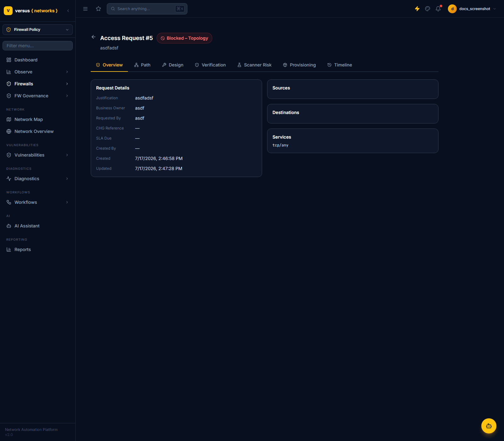Click the star favorite icon in top bar
The height and width of the screenshot is (441, 504).
click(99, 9)
